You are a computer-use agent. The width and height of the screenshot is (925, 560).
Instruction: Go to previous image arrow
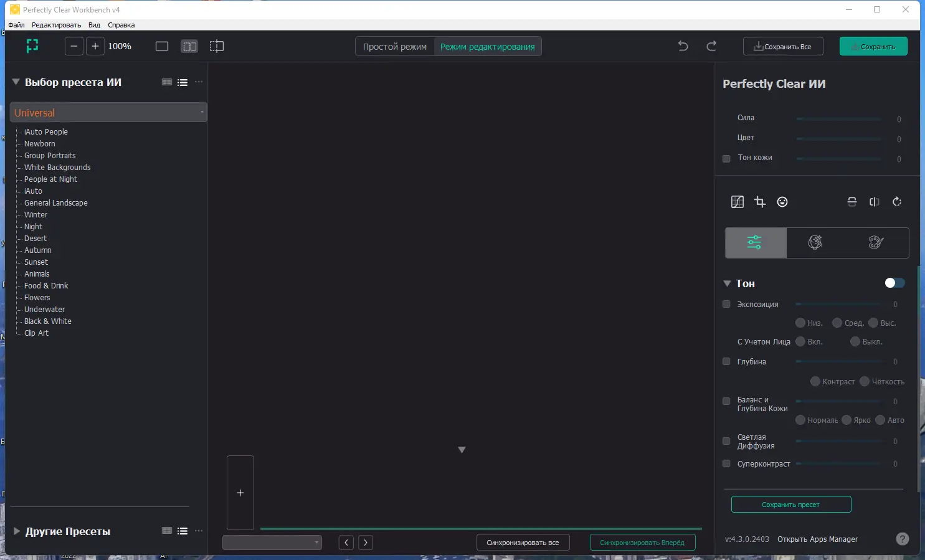[x=346, y=543]
